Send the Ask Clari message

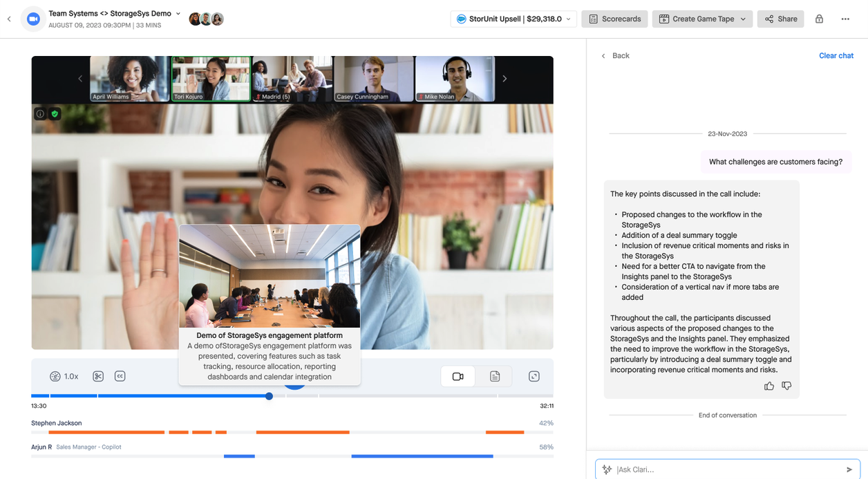coord(849,469)
